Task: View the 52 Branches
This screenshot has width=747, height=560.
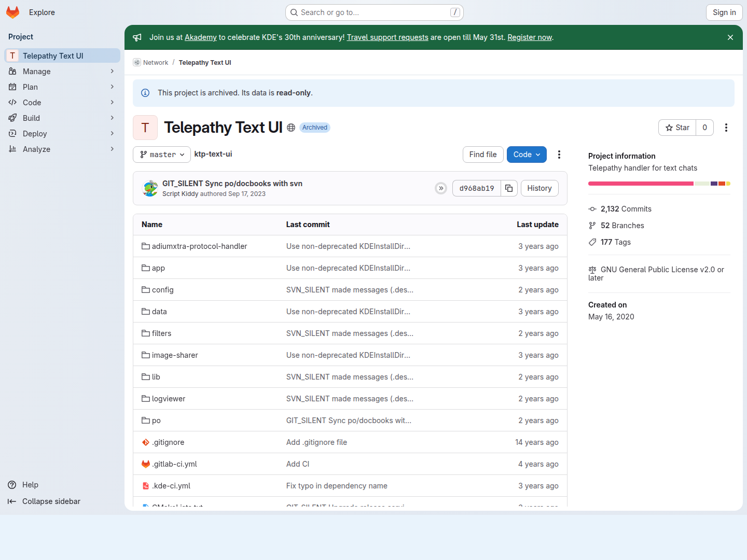Action: 622,226
